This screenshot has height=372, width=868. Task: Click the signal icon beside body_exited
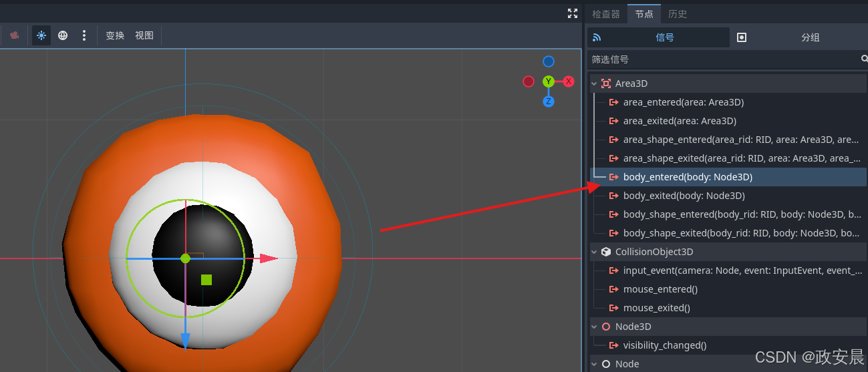[x=614, y=196]
